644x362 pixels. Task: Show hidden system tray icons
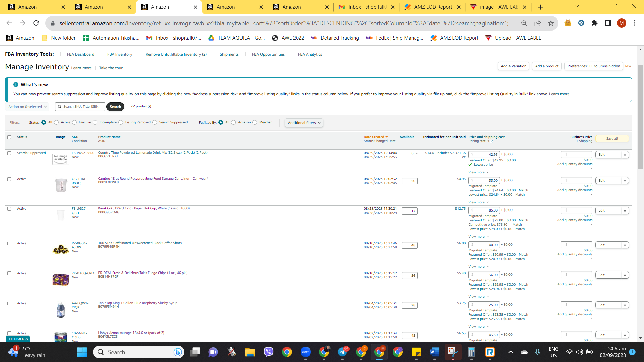[511, 352]
